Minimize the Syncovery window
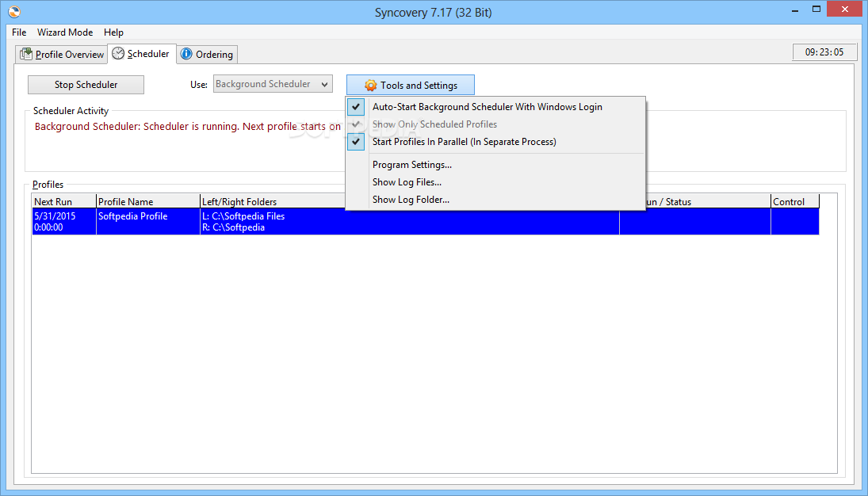 coord(796,9)
